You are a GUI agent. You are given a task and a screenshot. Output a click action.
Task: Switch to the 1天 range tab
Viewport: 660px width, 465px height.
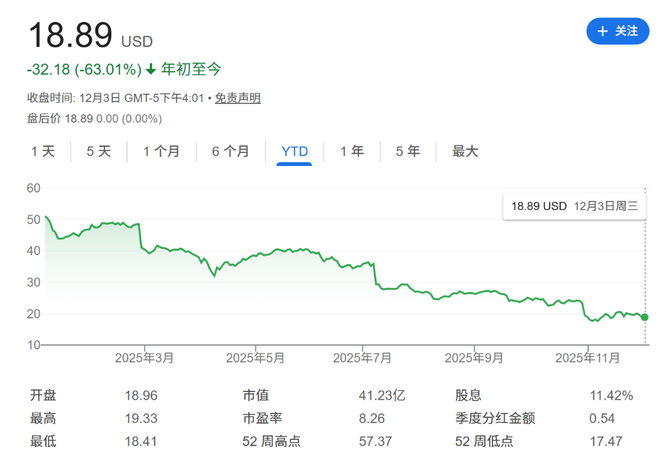43,152
